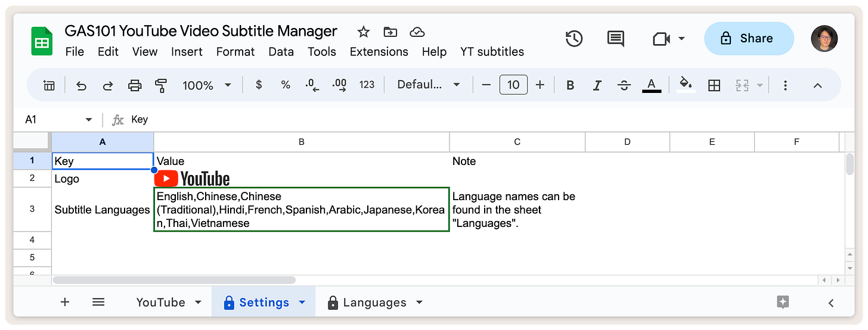Add a new sheet
The width and height of the screenshot is (868, 330).
65,302
